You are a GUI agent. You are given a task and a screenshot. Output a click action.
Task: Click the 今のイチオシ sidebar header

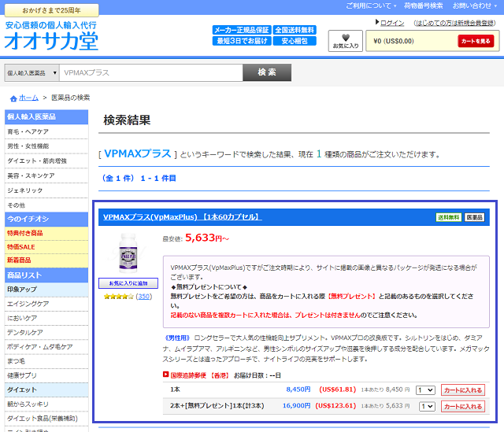(46, 220)
